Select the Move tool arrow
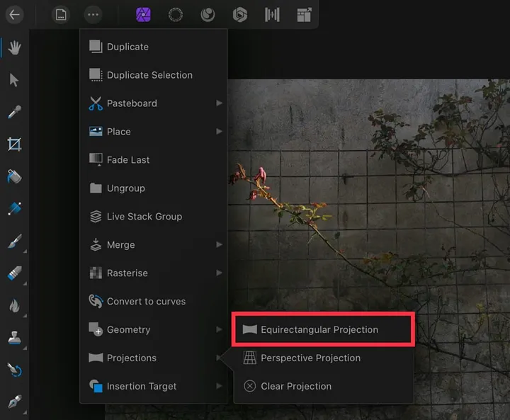The image size is (510, 420). (14, 79)
